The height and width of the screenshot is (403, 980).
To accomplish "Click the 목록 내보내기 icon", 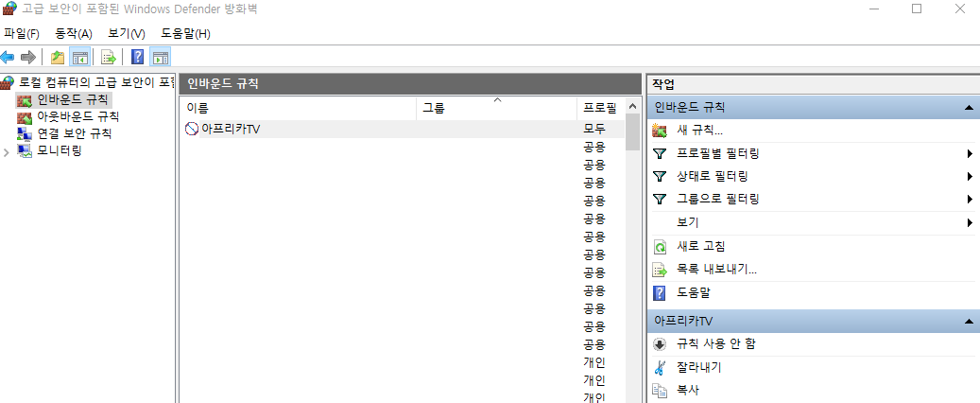I will click(660, 271).
